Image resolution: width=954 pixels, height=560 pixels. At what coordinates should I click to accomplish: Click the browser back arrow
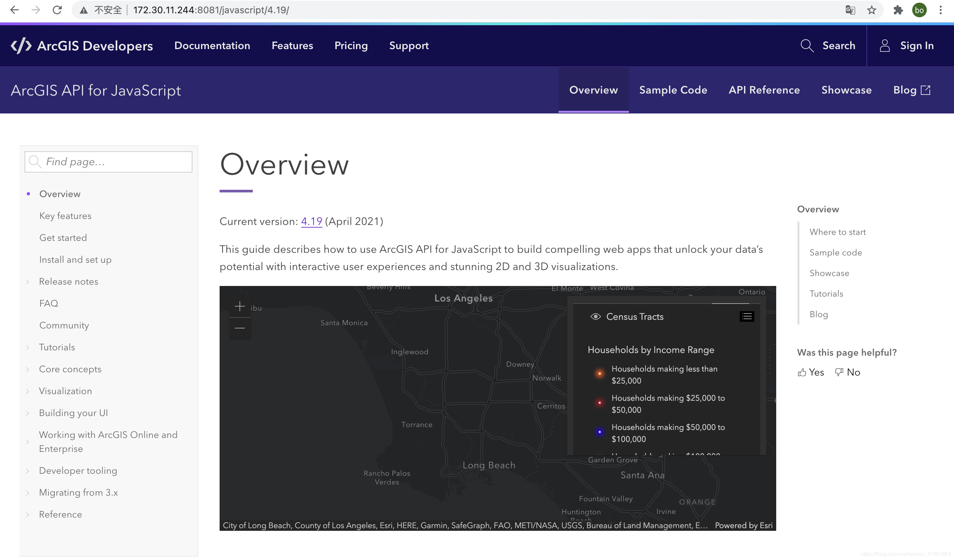pos(14,10)
